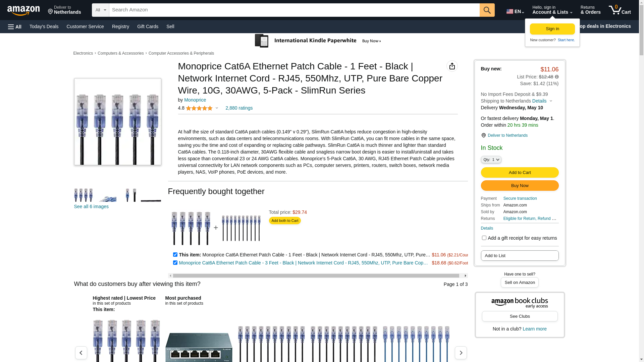The image size is (644, 362).
Task: Click the search magnifier button
Action: click(x=487, y=10)
